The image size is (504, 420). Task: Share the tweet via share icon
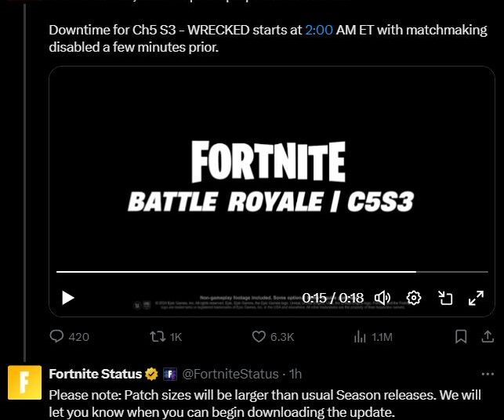click(488, 336)
